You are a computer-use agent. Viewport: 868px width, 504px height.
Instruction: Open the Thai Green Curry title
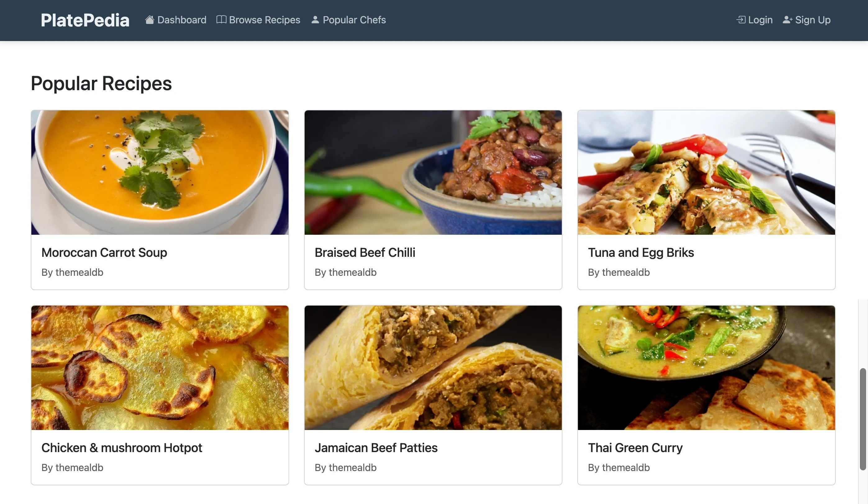635,447
